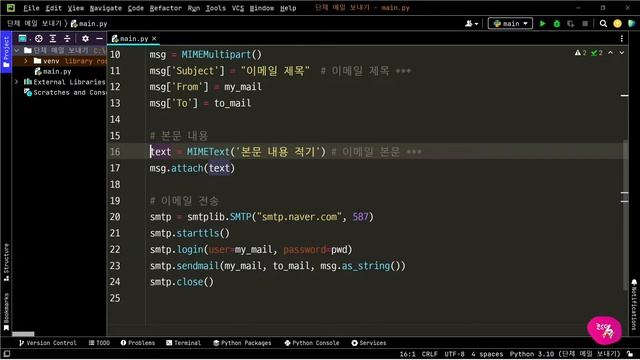Click the 16:1 line column indicator
The height and width of the screenshot is (360, 640).
click(x=407, y=354)
